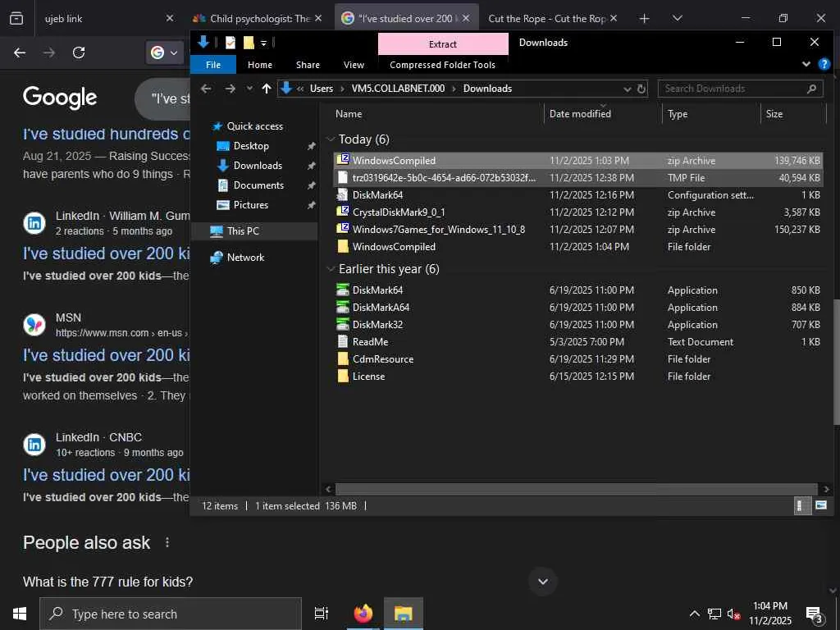
Task: Click the CdmResource folder icon
Action: click(x=342, y=358)
